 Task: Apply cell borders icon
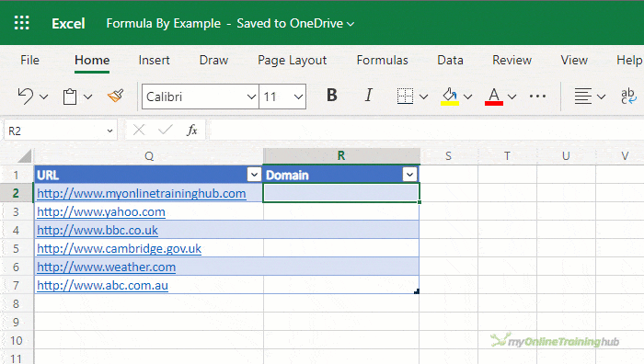coord(405,97)
